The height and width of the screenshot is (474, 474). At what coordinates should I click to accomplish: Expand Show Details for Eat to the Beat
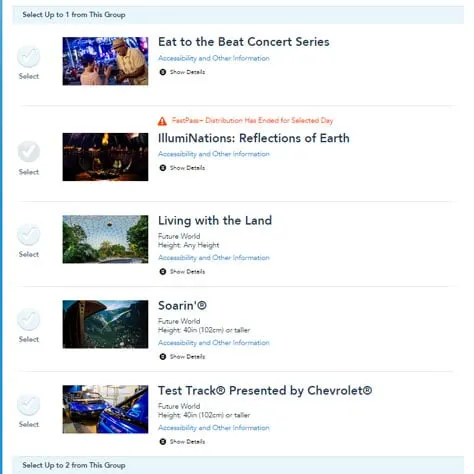pyautogui.click(x=182, y=72)
